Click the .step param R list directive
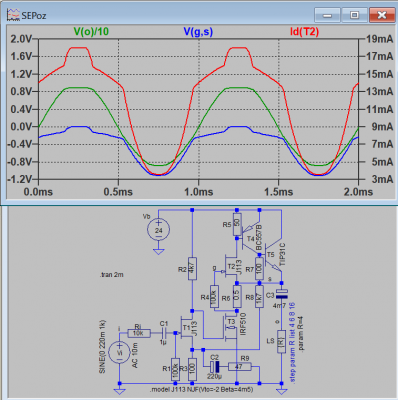Screen dimensions: 398x400 pyautogui.click(x=292, y=343)
